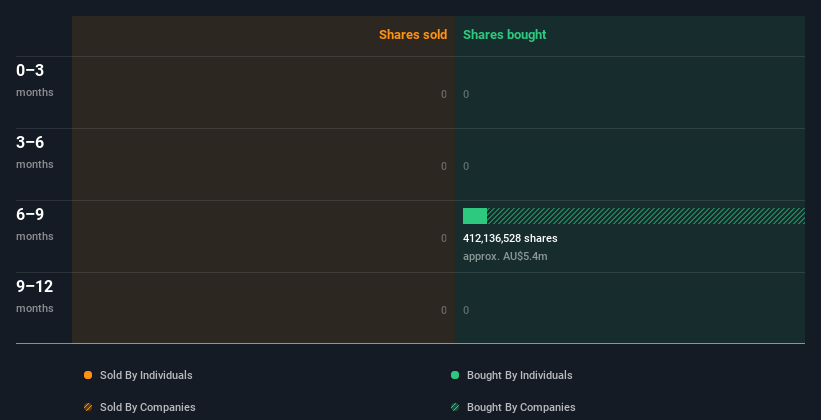This screenshot has width=821, height=420.
Task: Click the 6–9 months row label
Action: (x=35, y=224)
